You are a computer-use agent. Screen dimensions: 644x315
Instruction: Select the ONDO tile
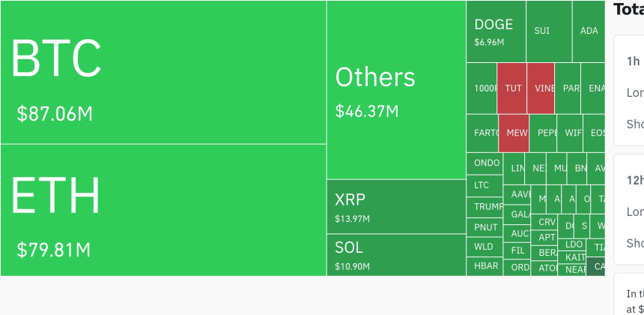484,163
